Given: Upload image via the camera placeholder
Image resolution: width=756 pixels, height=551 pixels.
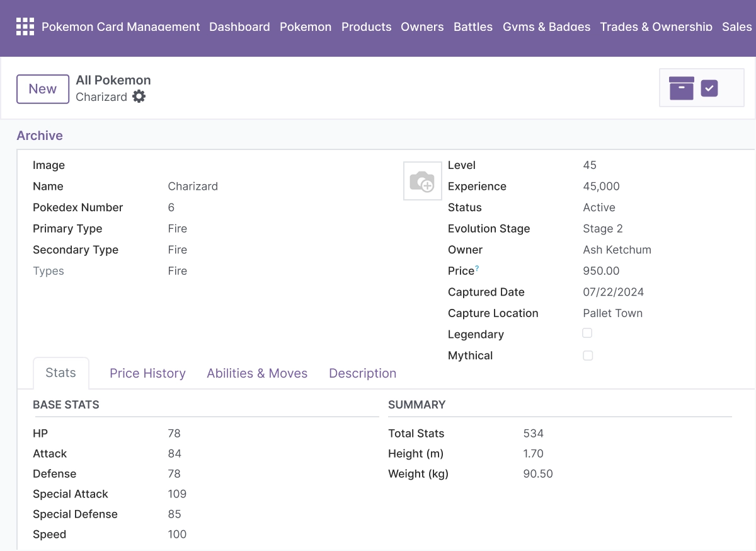Looking at the screenshot, I should pos(422,181).
